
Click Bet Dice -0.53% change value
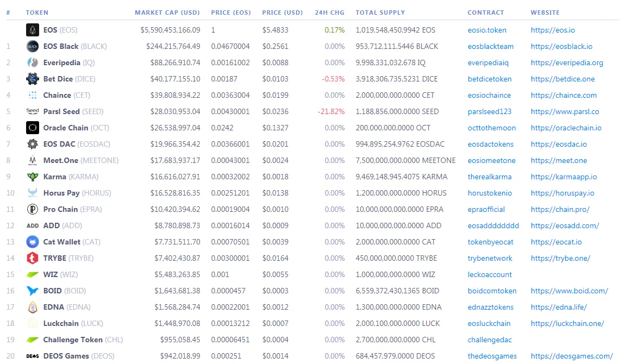pos(333,79)
